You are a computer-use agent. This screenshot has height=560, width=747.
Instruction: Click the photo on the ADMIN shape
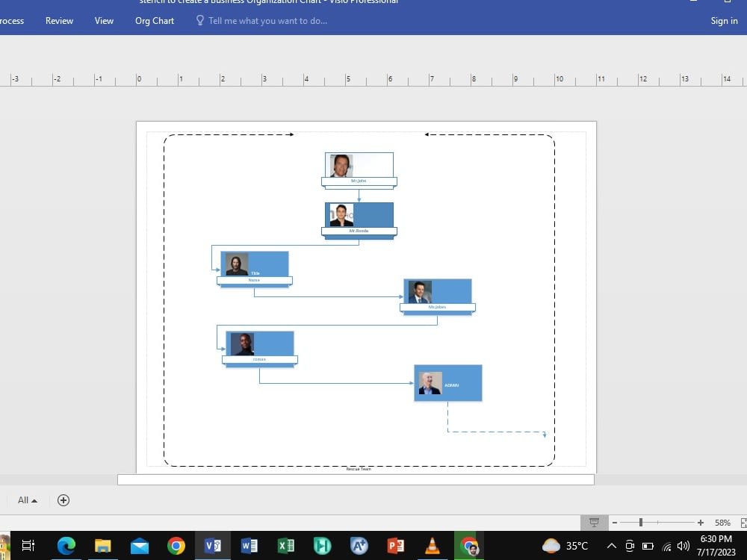[430, 383]
